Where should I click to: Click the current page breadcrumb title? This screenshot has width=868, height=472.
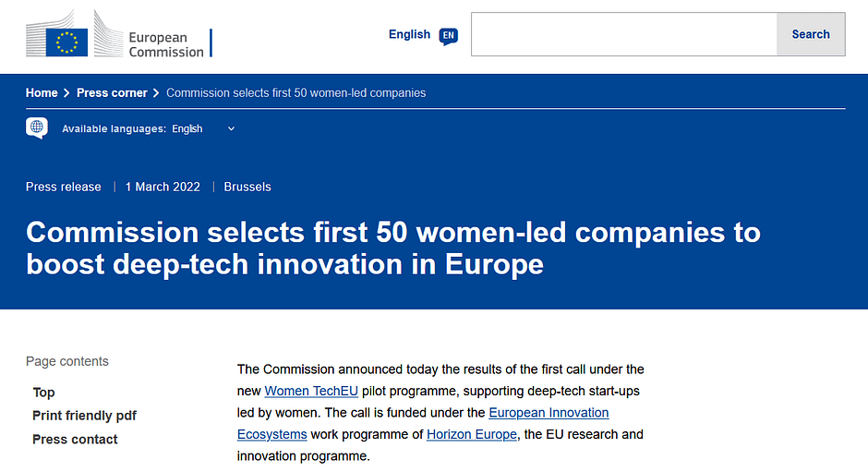point(296,93)
